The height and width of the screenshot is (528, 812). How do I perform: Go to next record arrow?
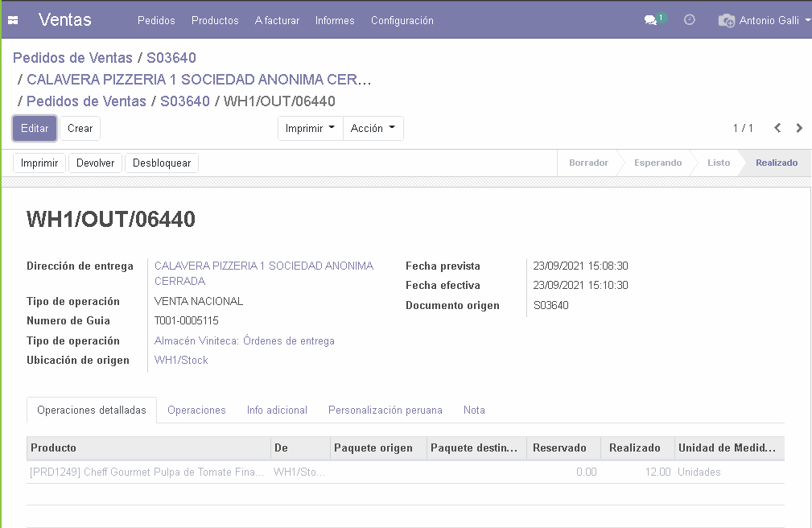click(x=799, y=128)
